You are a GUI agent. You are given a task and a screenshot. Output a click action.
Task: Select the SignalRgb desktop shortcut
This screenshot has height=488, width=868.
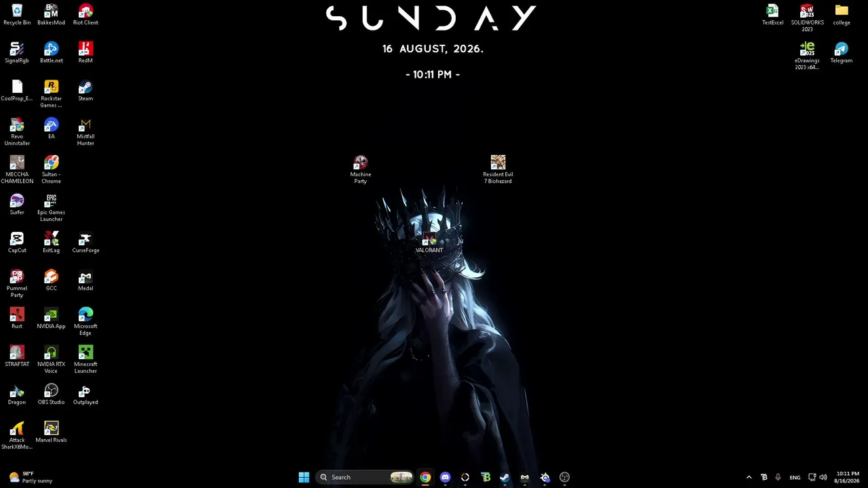[17, 53]
